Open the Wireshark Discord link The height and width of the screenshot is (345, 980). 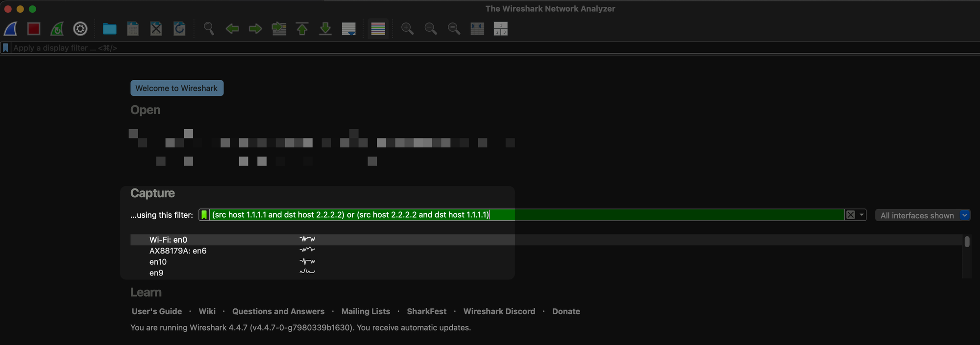point(499,311)
